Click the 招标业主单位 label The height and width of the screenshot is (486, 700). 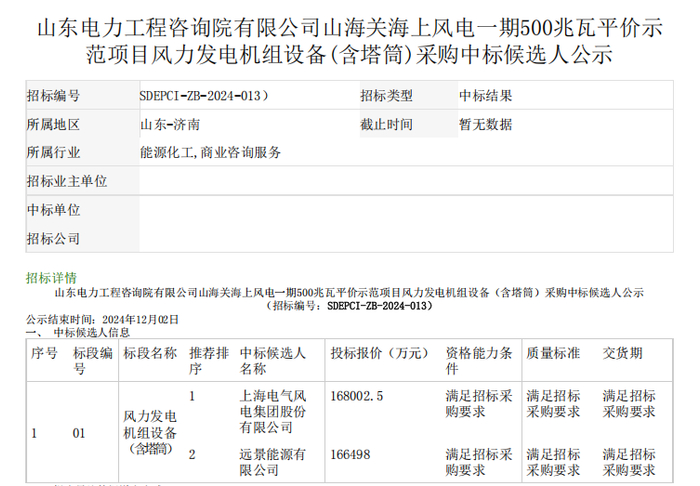(67, 181)
